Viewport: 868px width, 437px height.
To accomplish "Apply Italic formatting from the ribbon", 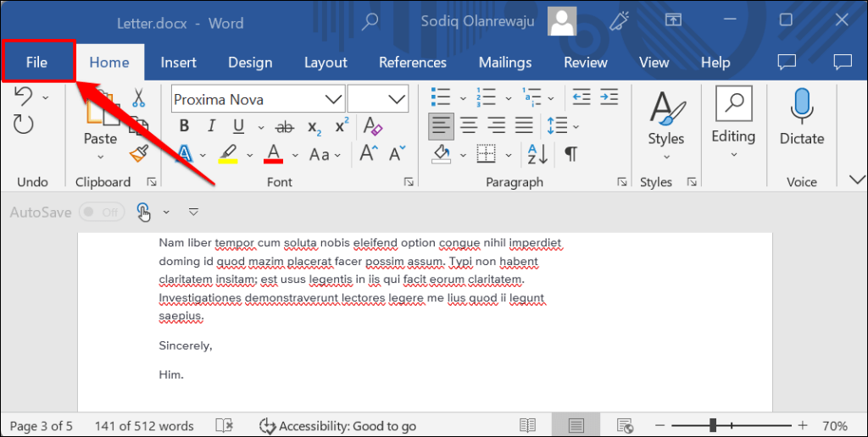I will (211, 127).
